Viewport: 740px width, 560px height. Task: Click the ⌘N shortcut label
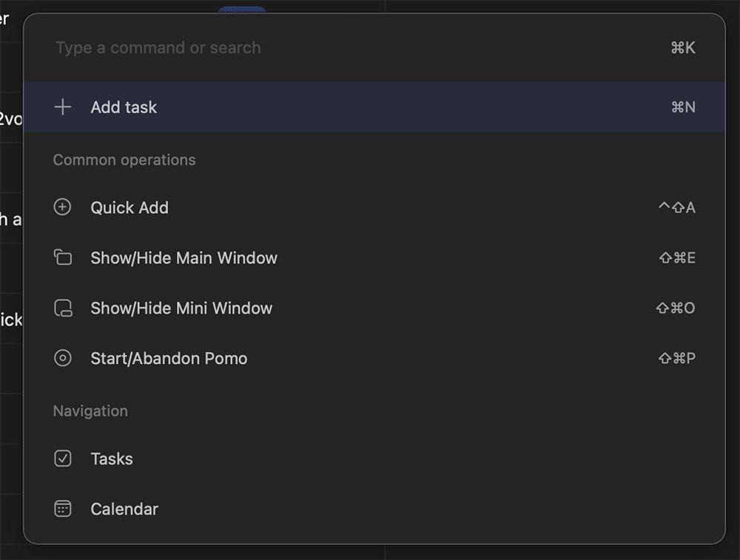click(x=681, y=107)
